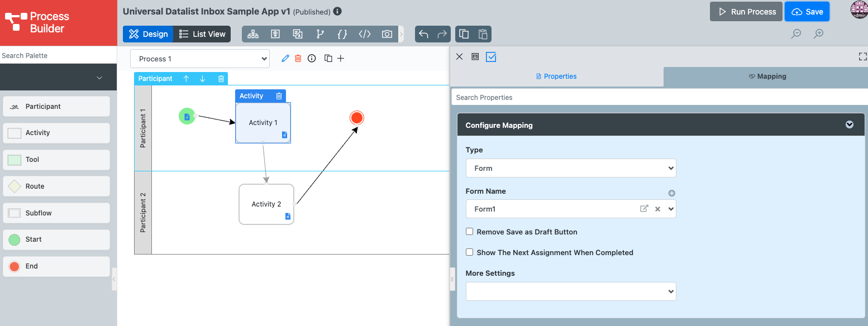Delete Activity 1 using its trash icon
The width and height of the screenshot is (868, 326).
(x=279, y=96)
